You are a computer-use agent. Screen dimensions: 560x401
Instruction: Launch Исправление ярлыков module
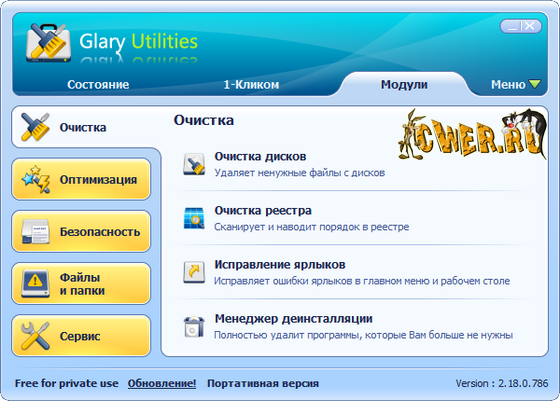point(280,265)
